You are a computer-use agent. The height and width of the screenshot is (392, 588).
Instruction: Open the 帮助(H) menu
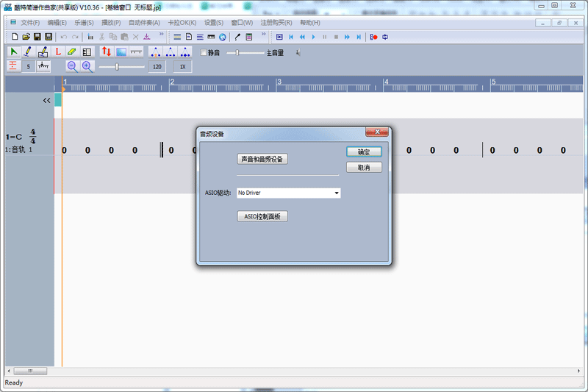click(x=310, y=23)
